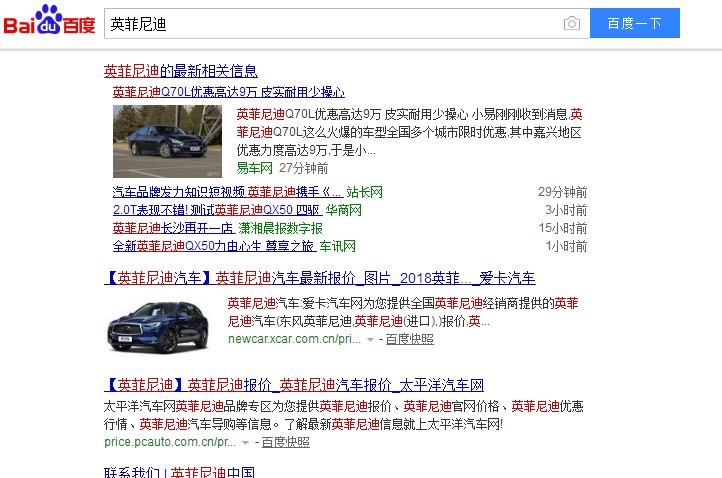Open the dark blue Q70L sedan thumbnail
Viewport: 722px width, 478px height.
click(167, 141)
